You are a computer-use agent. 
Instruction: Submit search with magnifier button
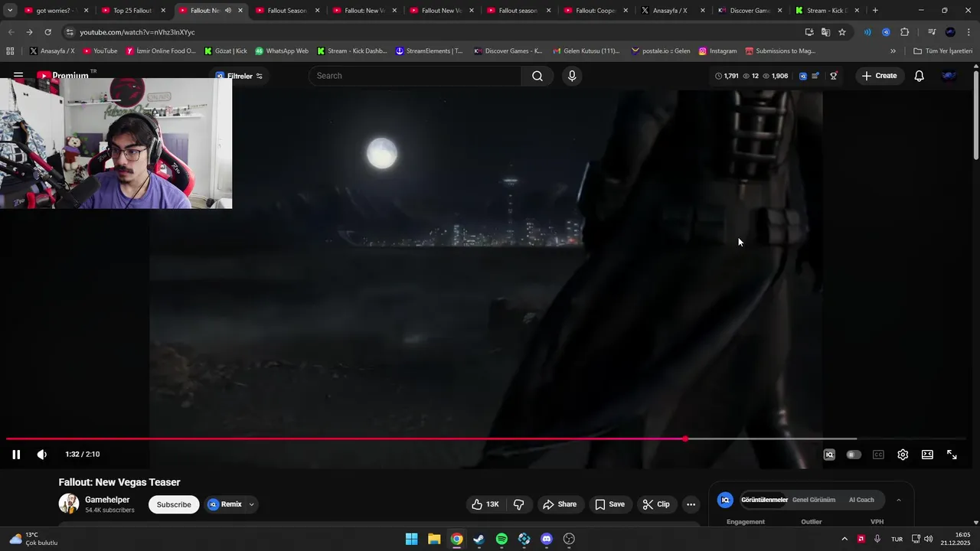(537, 76)
